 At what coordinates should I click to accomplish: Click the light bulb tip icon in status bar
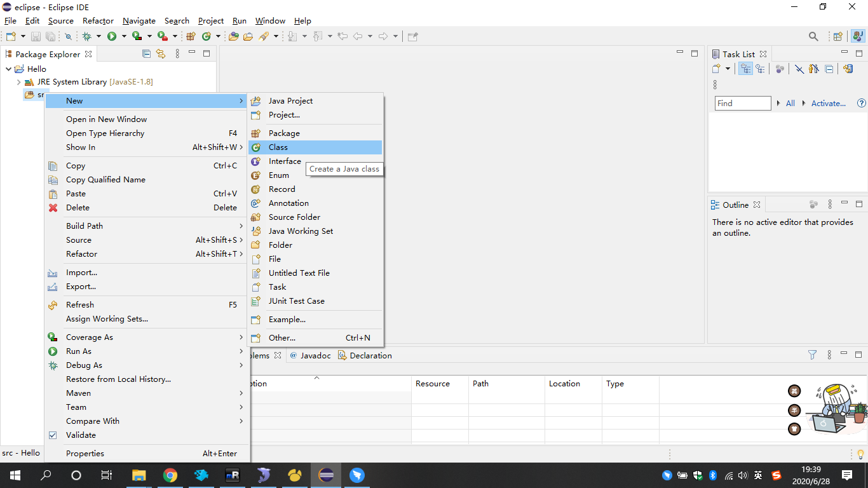coord(860,454)
